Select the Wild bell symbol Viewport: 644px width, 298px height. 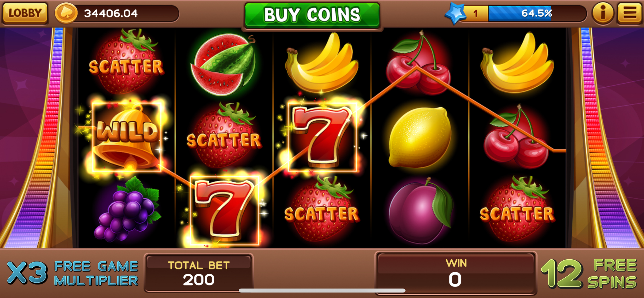[x=127, y=137]
